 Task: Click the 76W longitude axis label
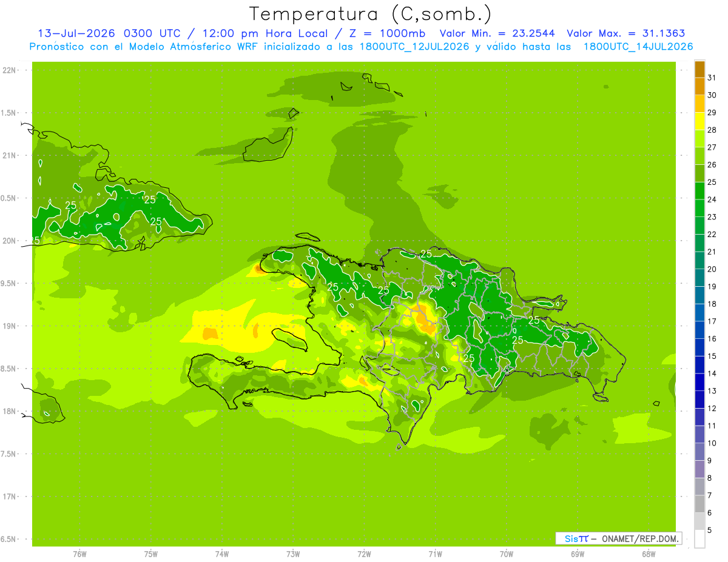tap(79, 554)
